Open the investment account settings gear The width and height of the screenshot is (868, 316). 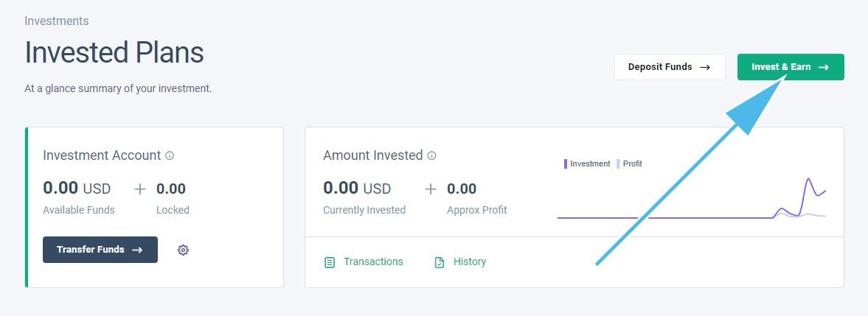click(x=183, y=250)
